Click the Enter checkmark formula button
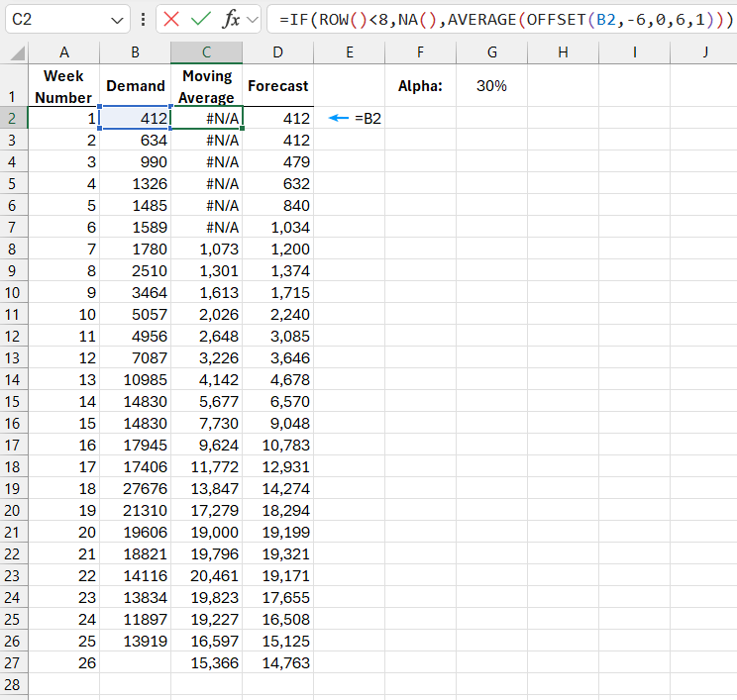 [x=201, y=19]
